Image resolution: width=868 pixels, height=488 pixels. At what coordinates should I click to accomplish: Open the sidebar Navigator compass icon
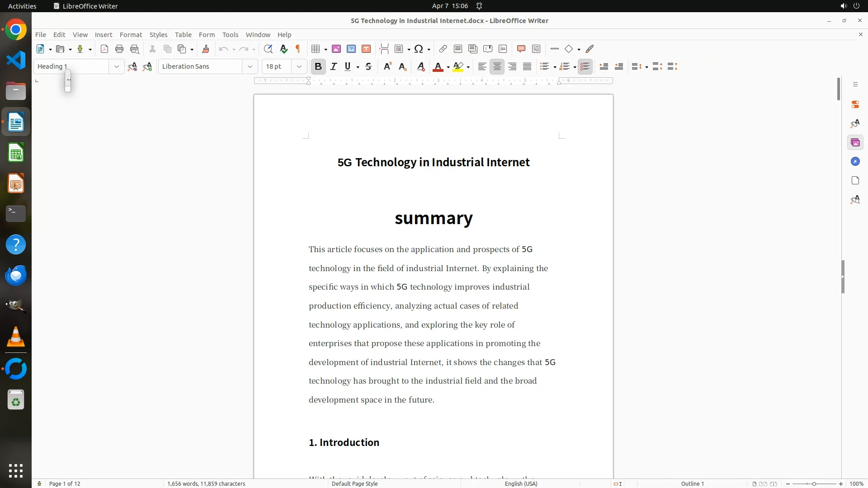(855, 162)
